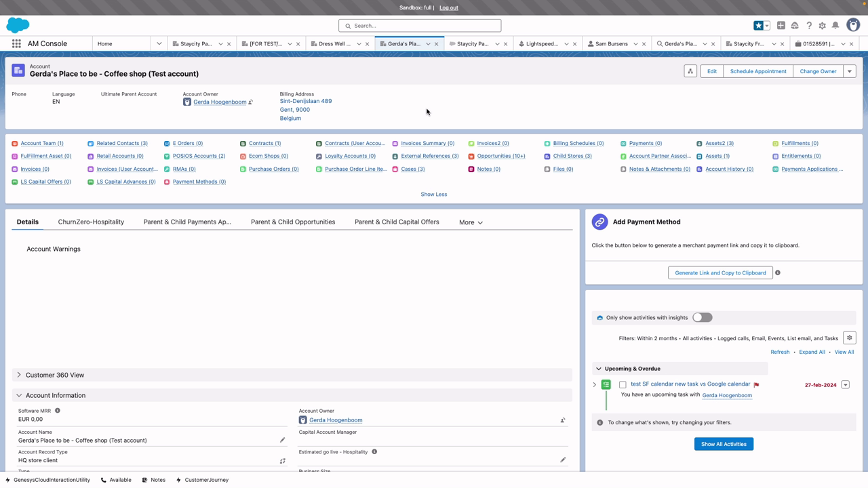Click Show Less link
This screenshot has height=488, width=868.
pyautogui.click(x=434, y=195)
